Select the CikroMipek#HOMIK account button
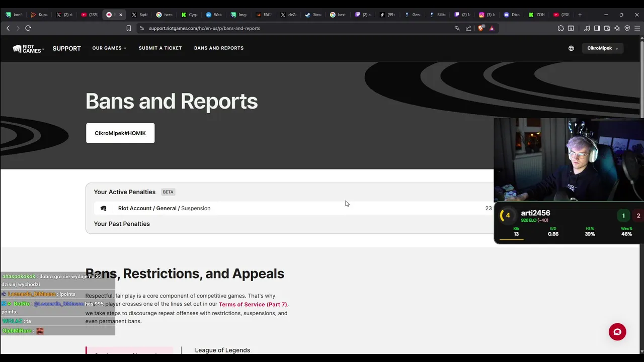This screenshot has height=362, width=644. pos(120,133)
